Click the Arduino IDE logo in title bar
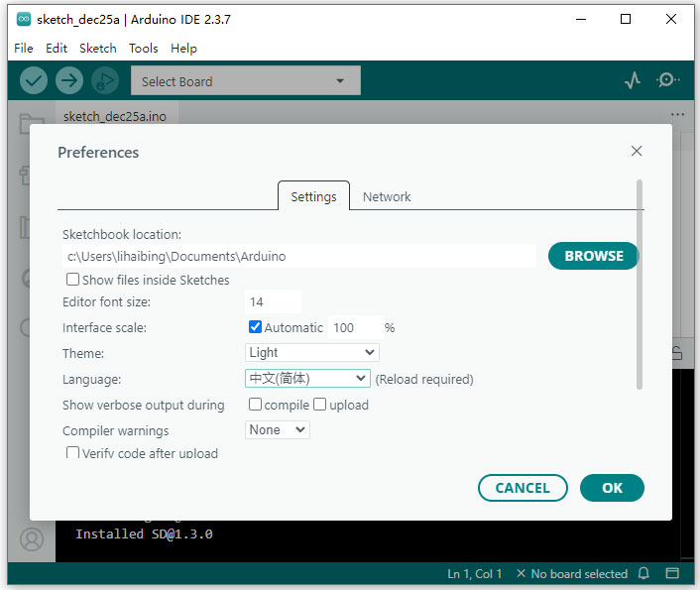 pyautogui.click(x=24, y=19)
